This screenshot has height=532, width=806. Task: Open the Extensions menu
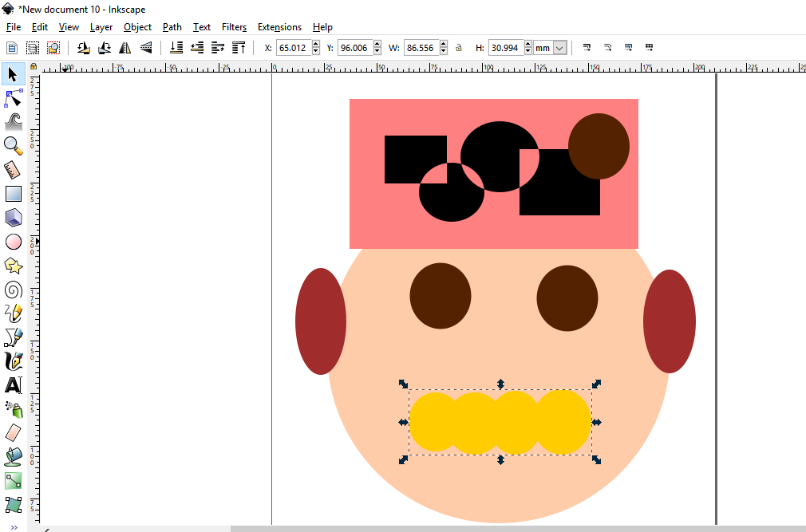(279, 27)
